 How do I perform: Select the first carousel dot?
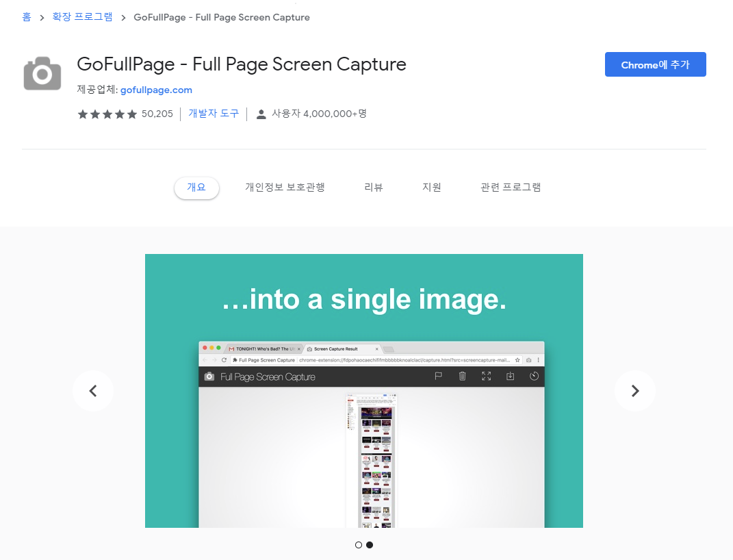359,545
